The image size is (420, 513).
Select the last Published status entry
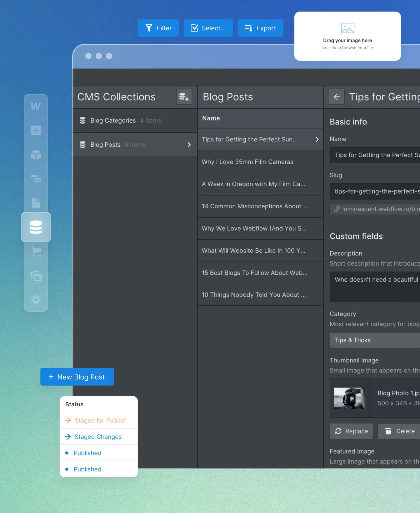point(99,469)
